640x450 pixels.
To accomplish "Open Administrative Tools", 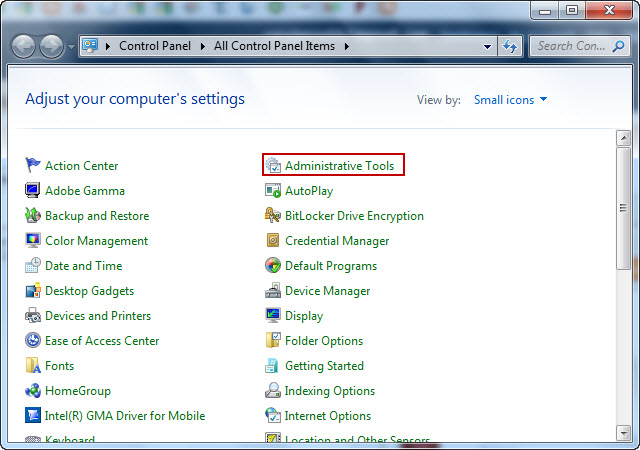I will 340,166.
